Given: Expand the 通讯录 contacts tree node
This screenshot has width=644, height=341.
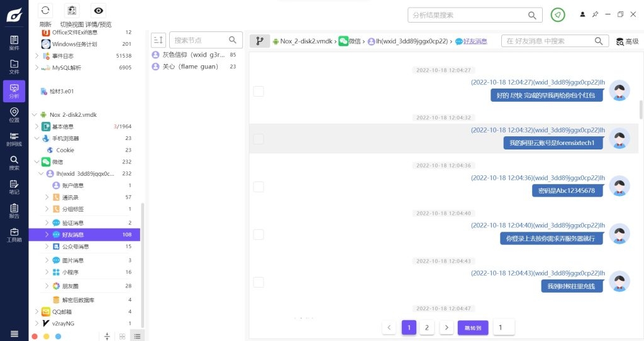Looking at the screenshot, I should coord(47,197).
